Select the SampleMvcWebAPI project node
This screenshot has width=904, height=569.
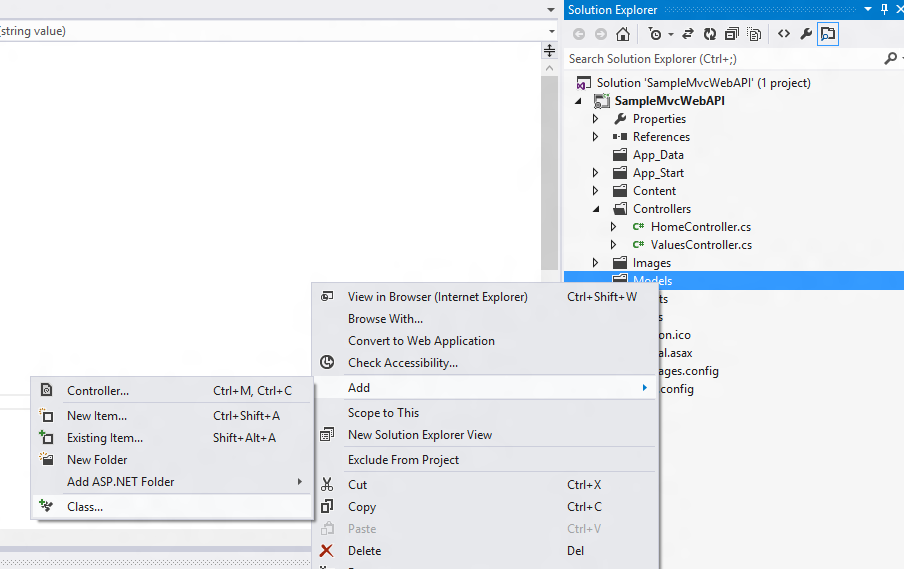point(669,101)
